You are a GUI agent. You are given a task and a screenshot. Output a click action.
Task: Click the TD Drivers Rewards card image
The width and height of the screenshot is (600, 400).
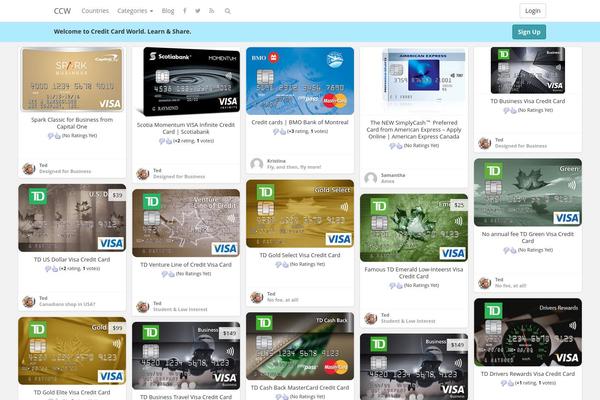point(528,332)
